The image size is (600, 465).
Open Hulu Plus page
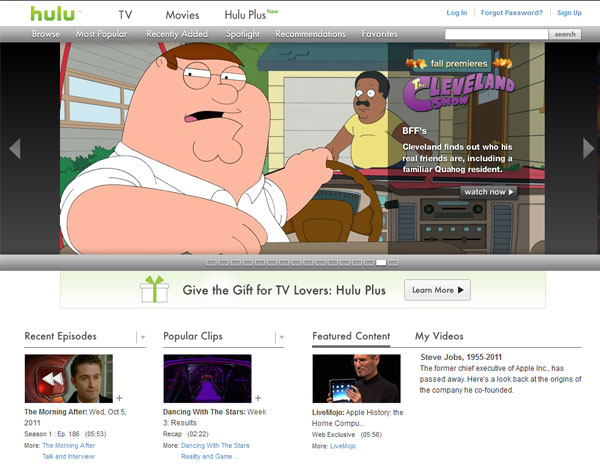251,15
